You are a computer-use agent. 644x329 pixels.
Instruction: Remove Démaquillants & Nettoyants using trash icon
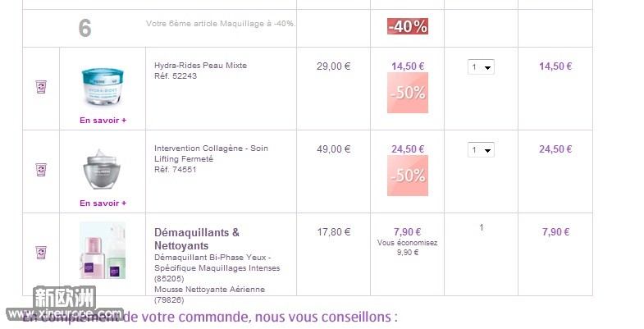41,252
